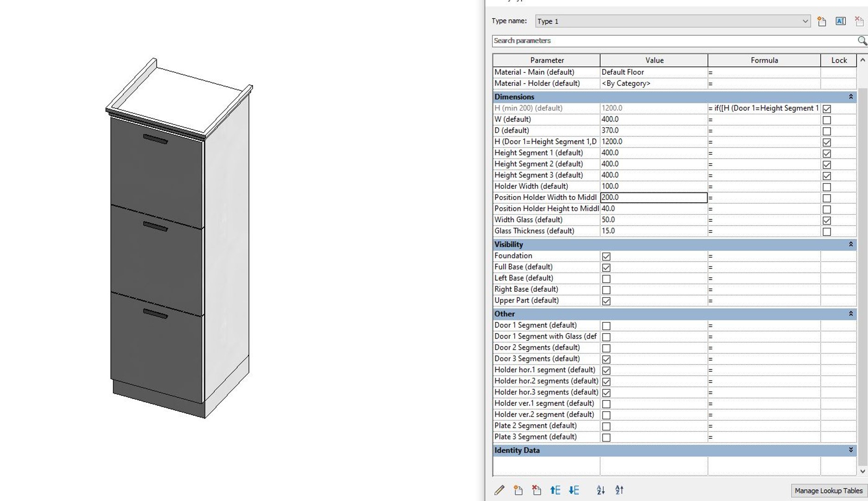The height and width of the screenshot is (501, 868).
Task: Sort parameters in ascending order
Action: click(x=601, y=490)
